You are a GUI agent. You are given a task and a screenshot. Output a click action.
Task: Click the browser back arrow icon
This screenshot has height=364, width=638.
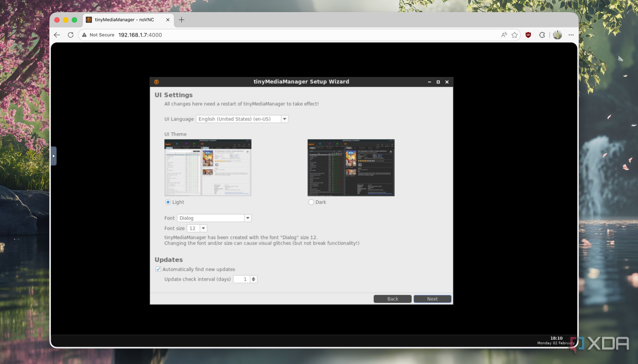click(x=57, y=35)
